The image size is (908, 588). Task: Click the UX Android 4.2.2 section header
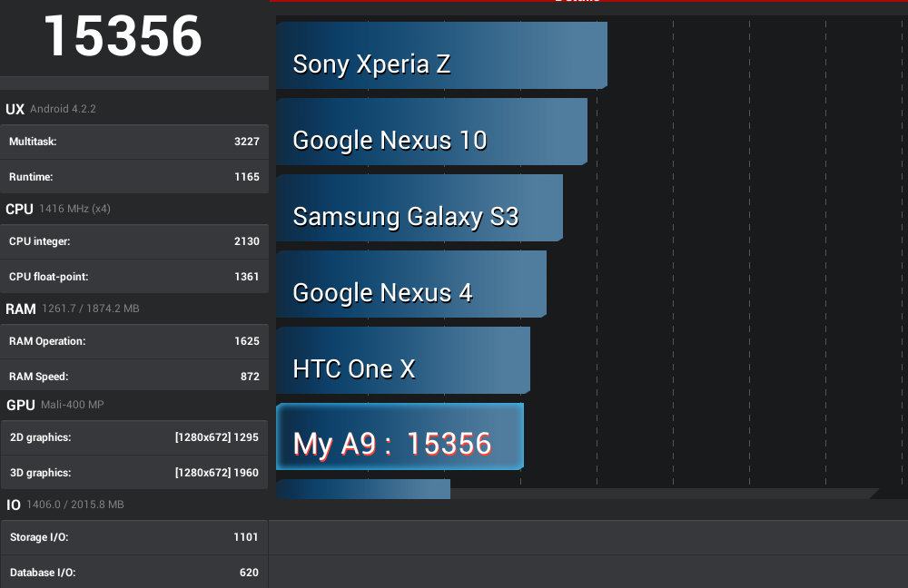[51, 109]
